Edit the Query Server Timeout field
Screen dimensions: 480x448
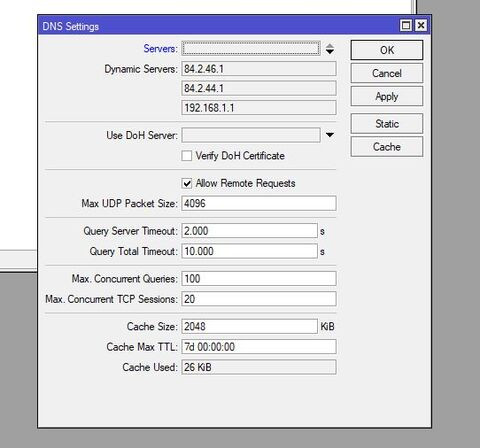click(249, 231)
